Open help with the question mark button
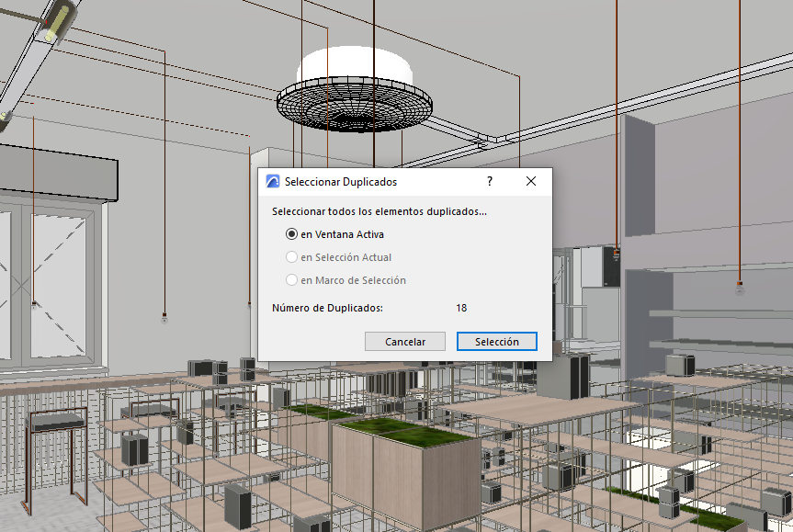The image size is (793, 532). [x=490, y=182]
